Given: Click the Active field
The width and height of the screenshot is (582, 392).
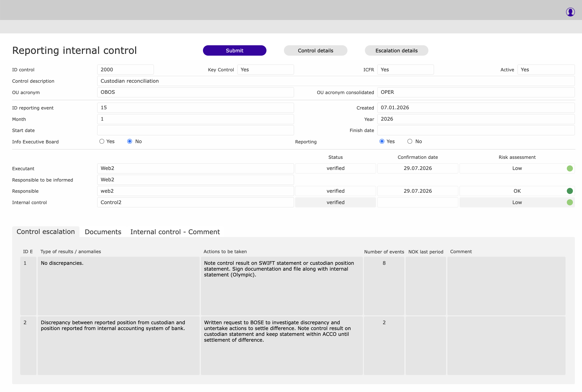Looking at the screenshot, I should coord(546,70).
